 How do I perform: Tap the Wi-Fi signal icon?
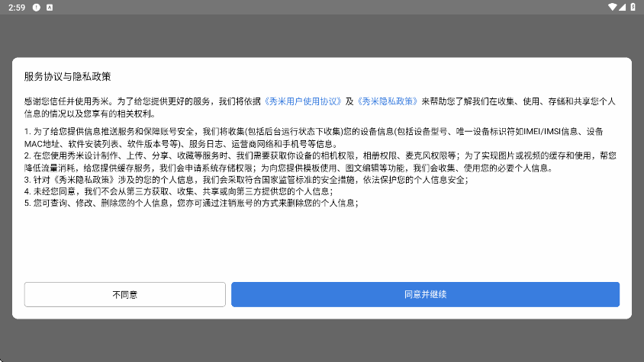613,7
